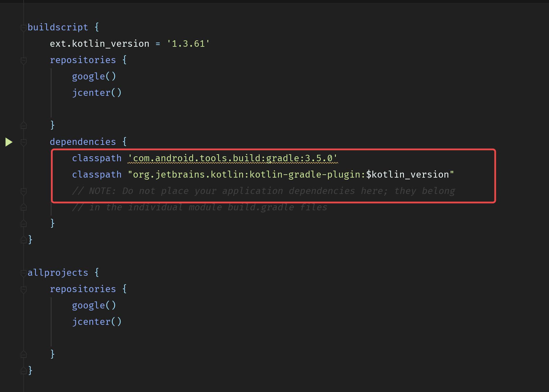Click first 'classpath' keyword on gradle line
This screenshot has width=549, height=392.
[x=97, y=158]
